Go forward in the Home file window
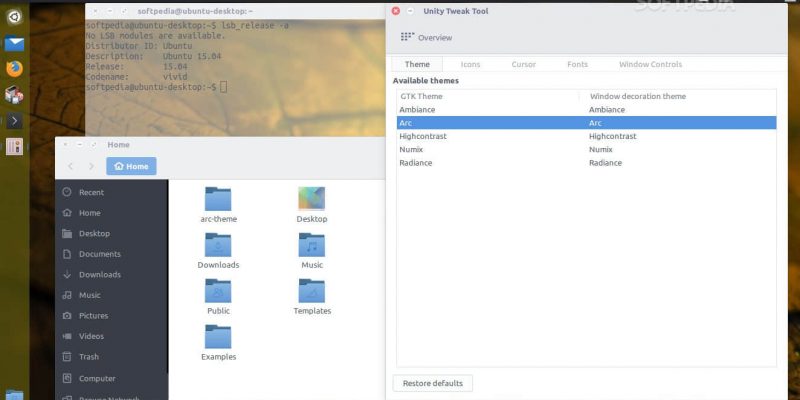The height and width of the screenshot is (400, 800). (91, 166)
